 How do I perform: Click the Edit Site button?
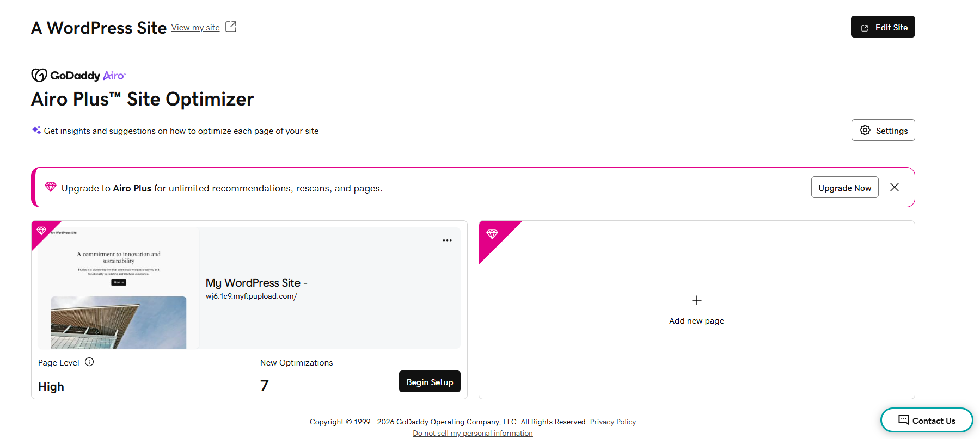point(883,27)
